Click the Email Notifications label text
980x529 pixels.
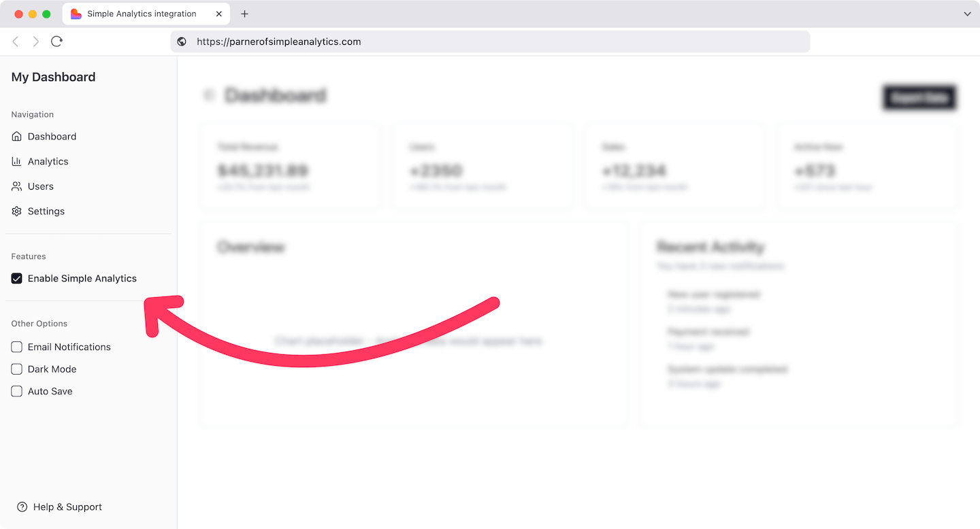[69, 347]
